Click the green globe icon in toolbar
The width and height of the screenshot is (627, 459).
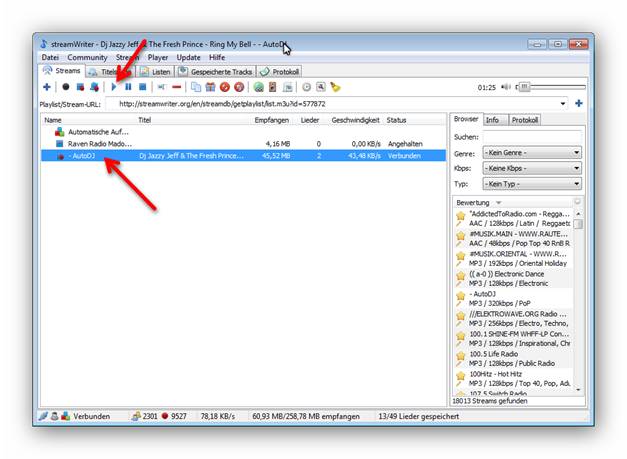click(259, 87)
